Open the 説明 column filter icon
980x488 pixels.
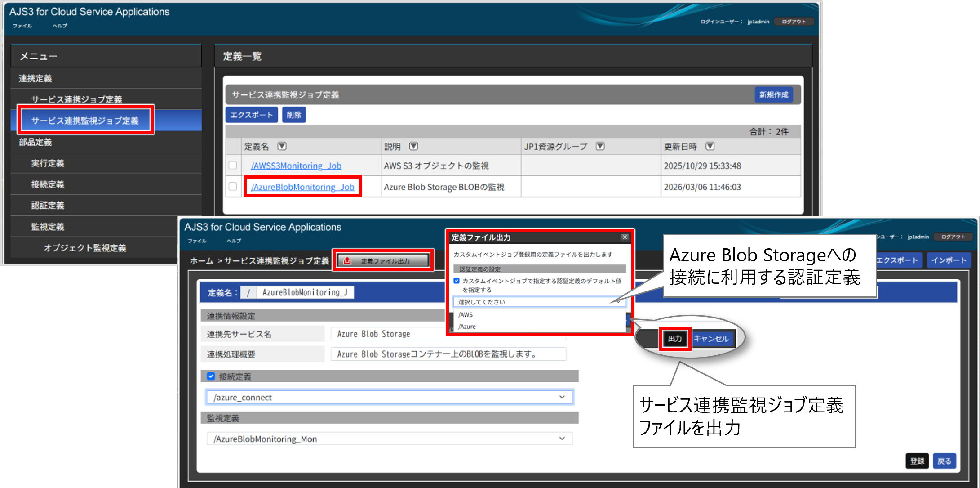(413, 146)
